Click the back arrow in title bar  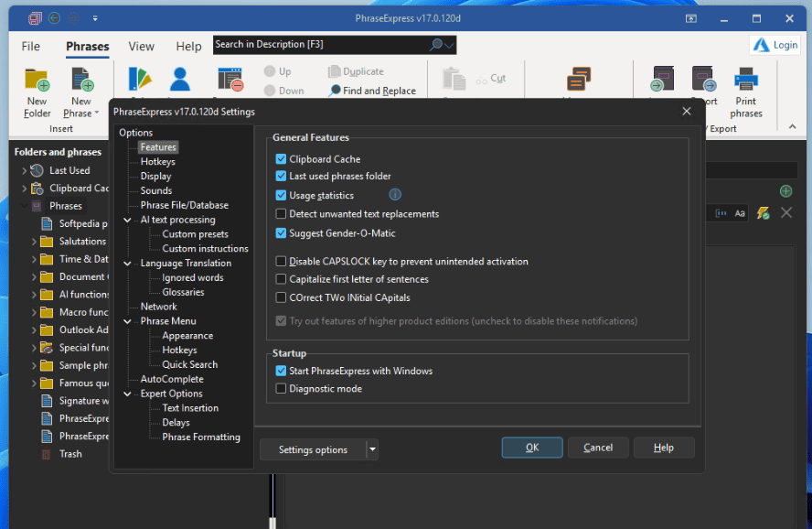click(54, 18)
